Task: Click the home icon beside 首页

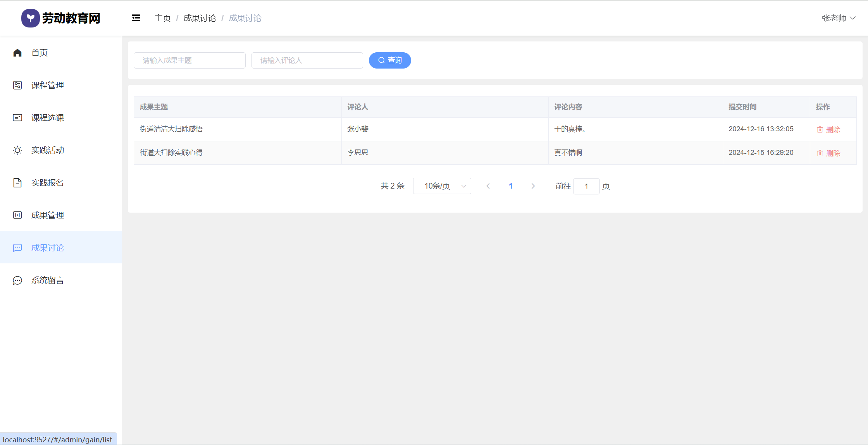Action: (x=17, y=53)
